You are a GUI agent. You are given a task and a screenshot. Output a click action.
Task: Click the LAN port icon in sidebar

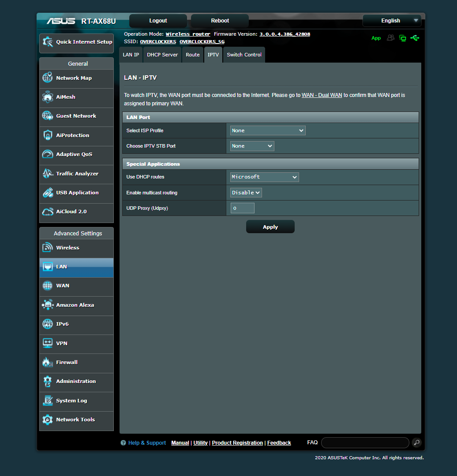pyautogui.click(x=48, y=267)
